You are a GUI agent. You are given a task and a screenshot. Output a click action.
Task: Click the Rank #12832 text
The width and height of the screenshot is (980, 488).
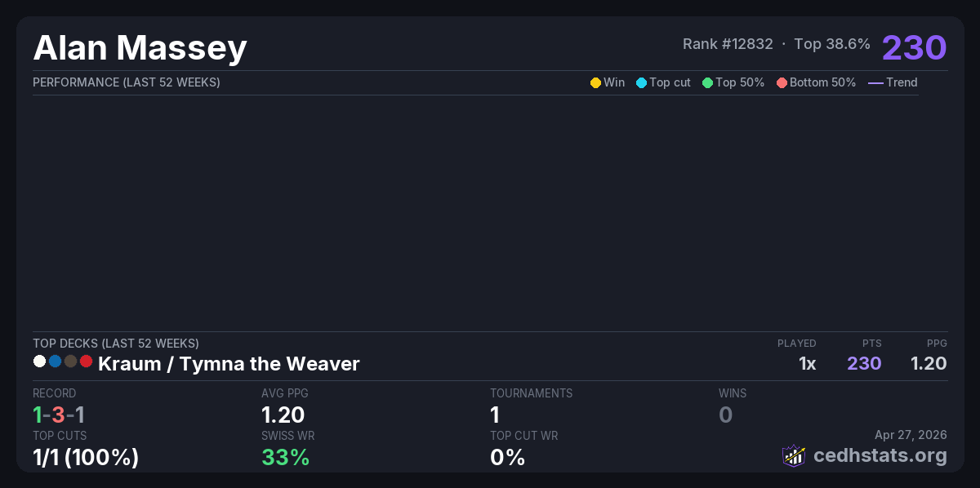[x=728, y=44]
